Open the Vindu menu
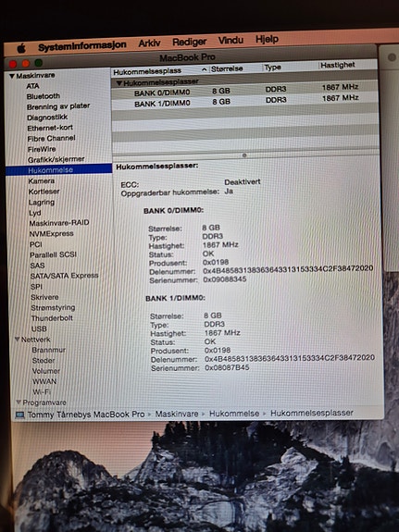Screen dimensions: 399x532 click(231, 40)
